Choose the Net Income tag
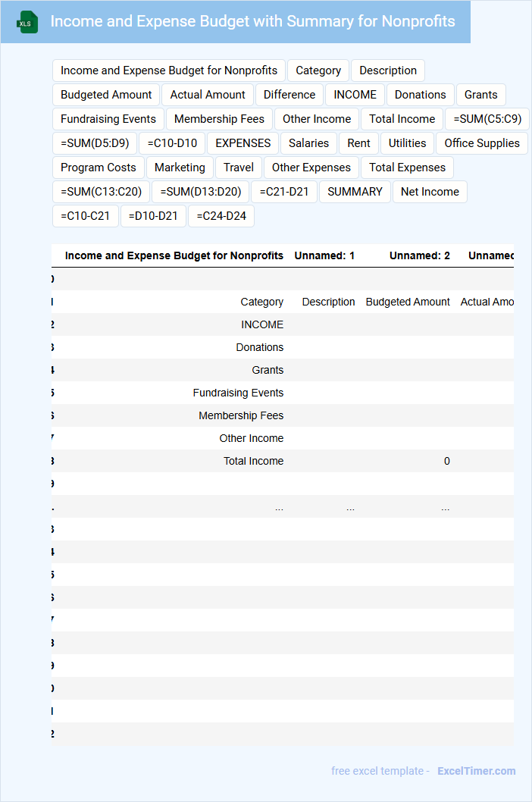This screenshot has height=802, width=532. point(430,191)
